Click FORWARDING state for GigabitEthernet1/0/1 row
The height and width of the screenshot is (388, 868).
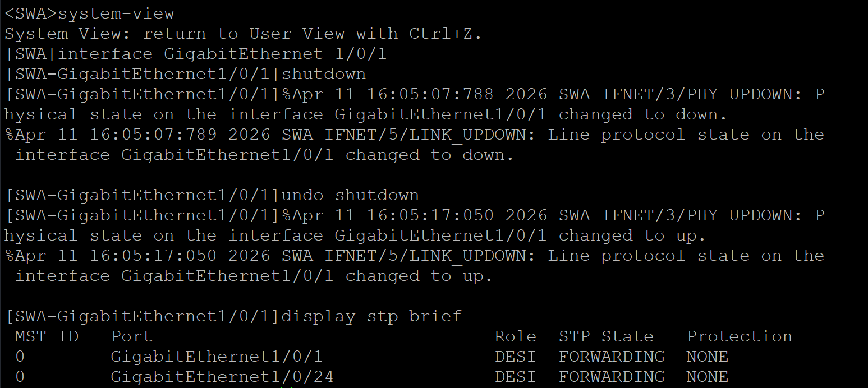tap(612, 357)
